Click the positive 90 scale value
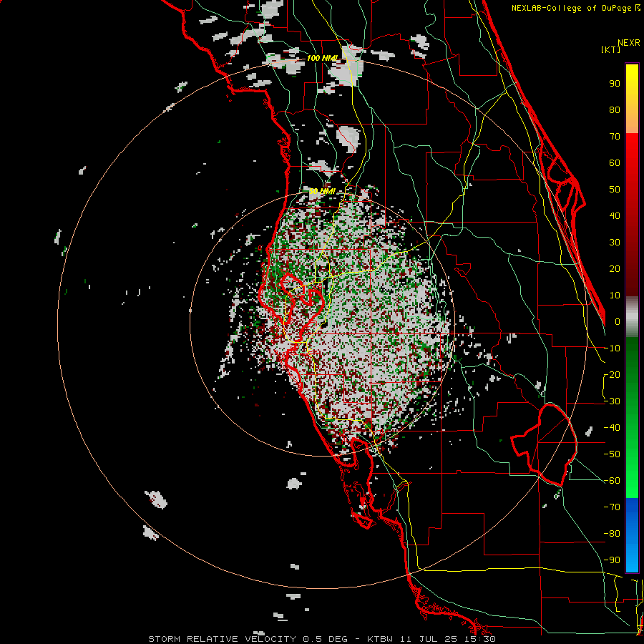644x644 pixels. 615,84
